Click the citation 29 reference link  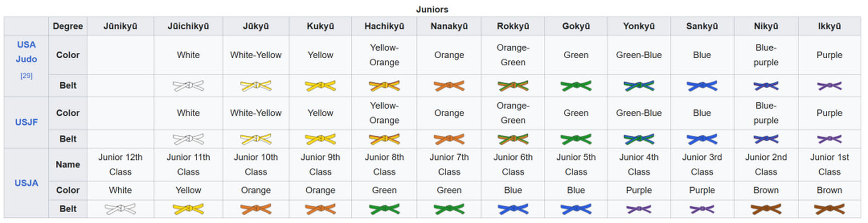[x=26, y=76]
